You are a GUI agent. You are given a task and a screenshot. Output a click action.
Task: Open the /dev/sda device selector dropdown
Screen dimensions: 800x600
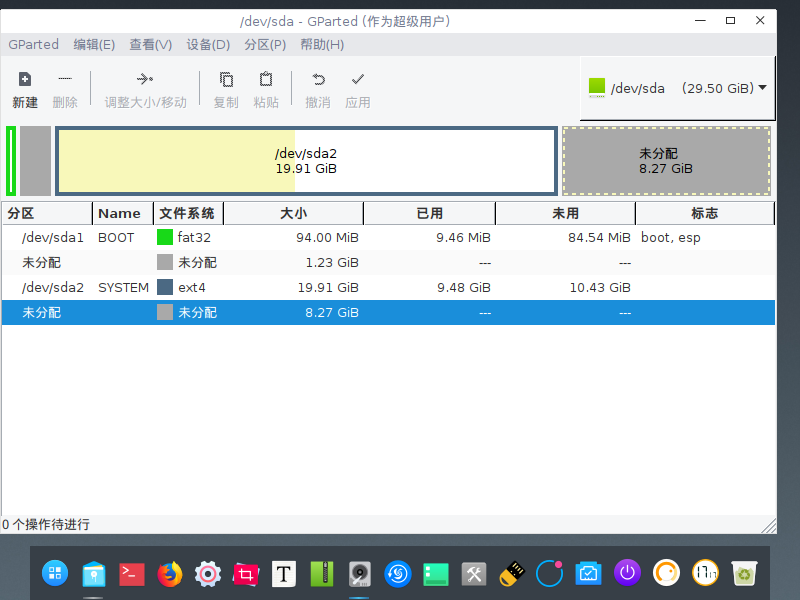(x=678, y=88)
